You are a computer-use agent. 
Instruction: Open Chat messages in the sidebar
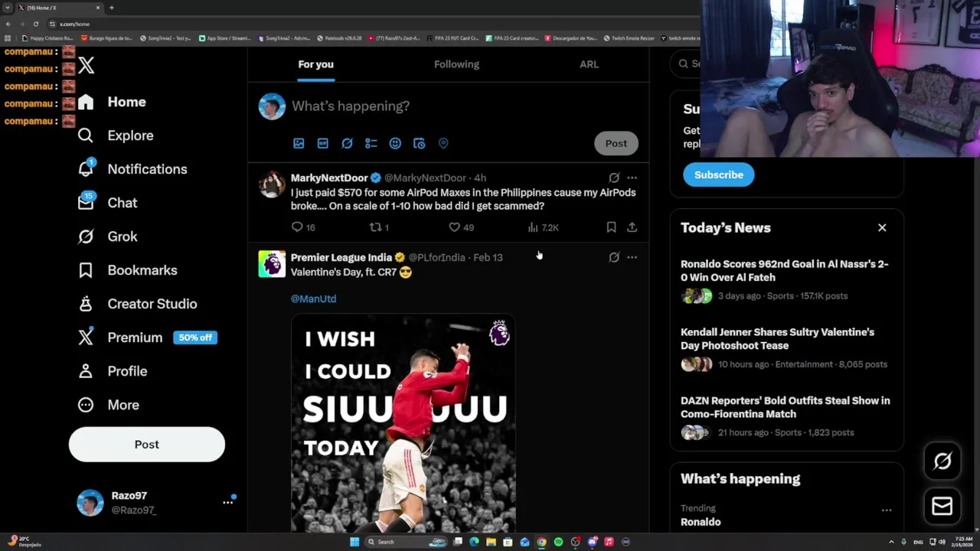(107, 203)
